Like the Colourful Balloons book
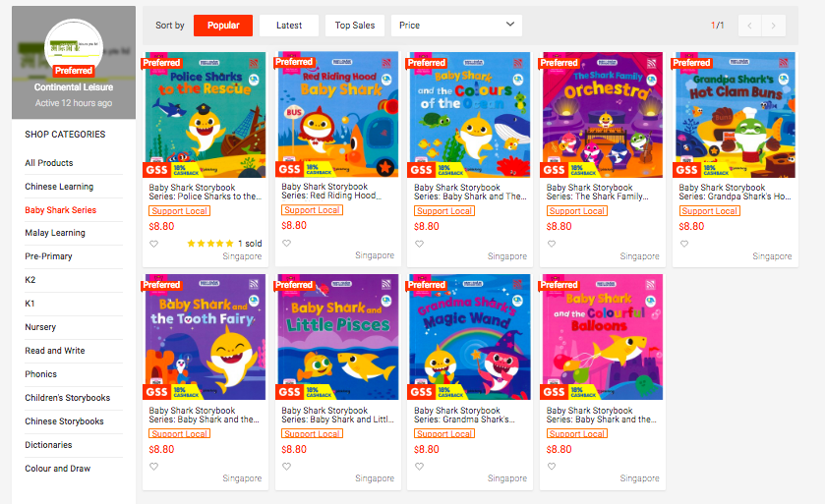 click(x=552, y=466)
